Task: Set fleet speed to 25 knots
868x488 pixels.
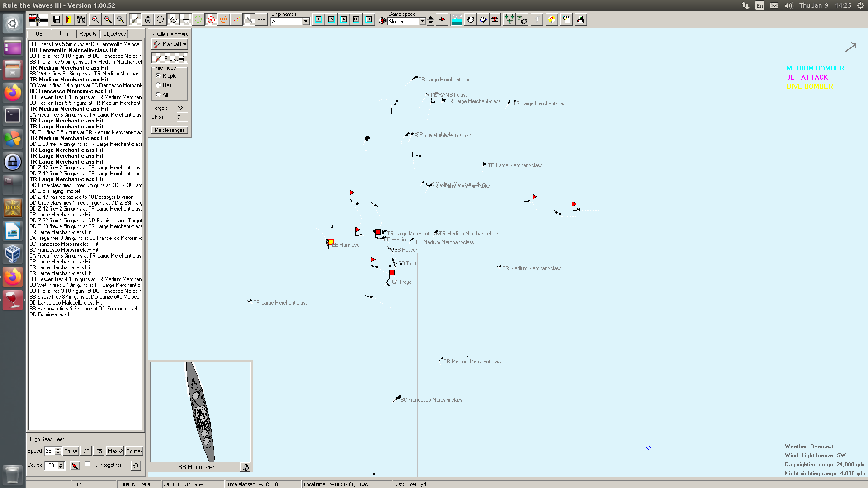Action: tap(99, 451)
